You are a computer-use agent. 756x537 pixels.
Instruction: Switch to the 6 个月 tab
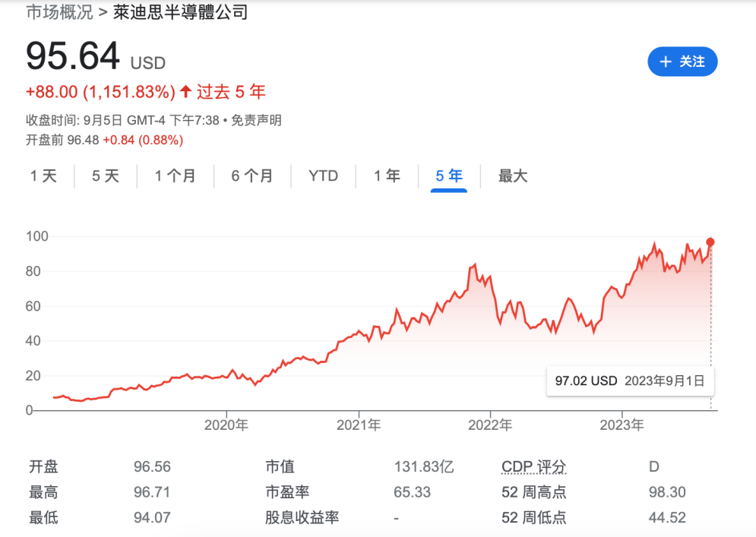(252, 176)
